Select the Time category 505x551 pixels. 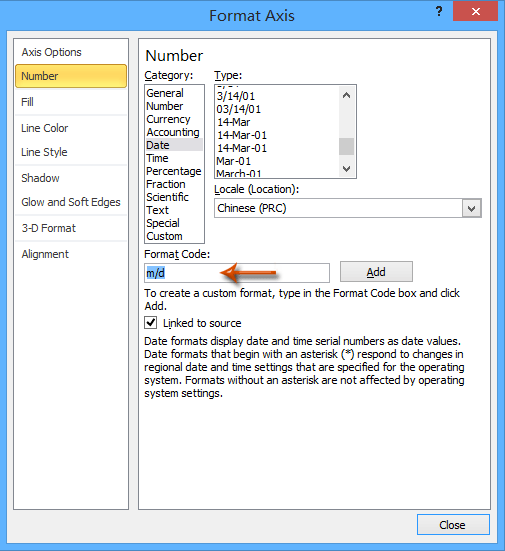tap(174, 158)
